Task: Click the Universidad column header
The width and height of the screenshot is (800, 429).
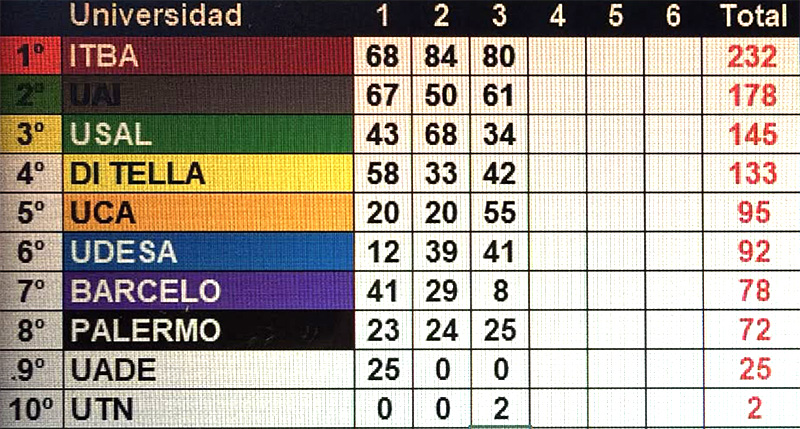Action: point(156,15)
